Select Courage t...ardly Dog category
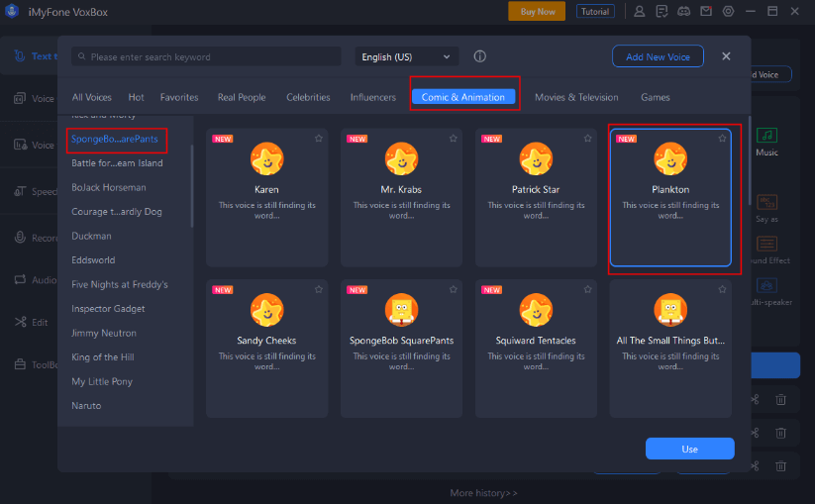This screenshot has height=504, width=815. 117,212
